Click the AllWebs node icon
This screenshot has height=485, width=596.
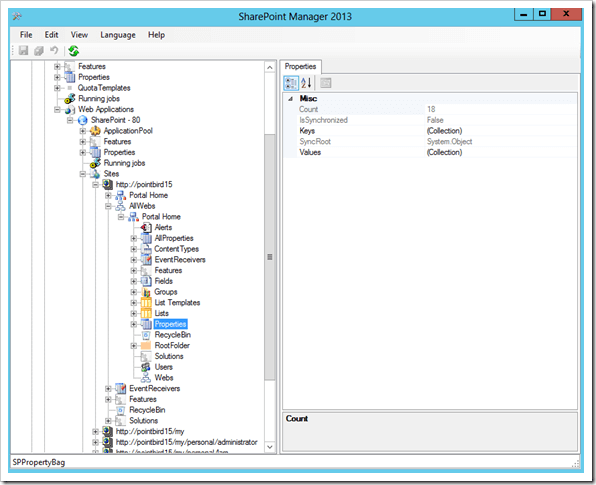120,206
